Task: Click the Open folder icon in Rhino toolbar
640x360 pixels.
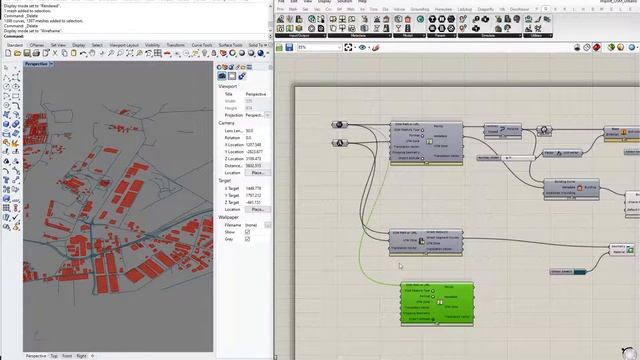Action: click(17, 53)
